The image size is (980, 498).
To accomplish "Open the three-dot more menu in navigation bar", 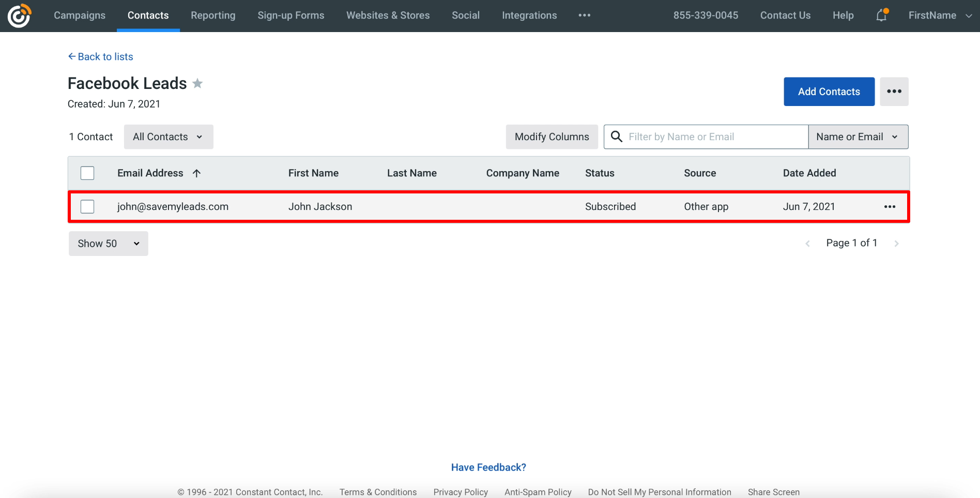I will tap(585, 16).
